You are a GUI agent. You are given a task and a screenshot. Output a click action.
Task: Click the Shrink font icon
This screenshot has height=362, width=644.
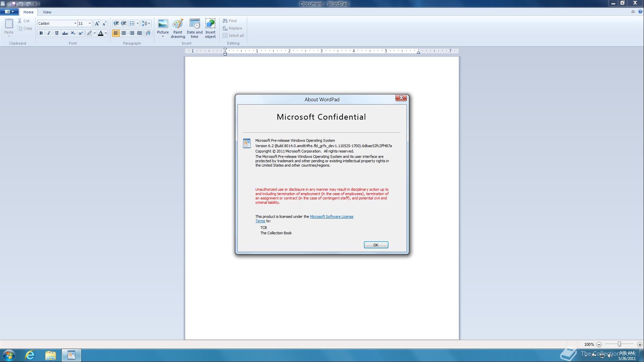[104, 23]
